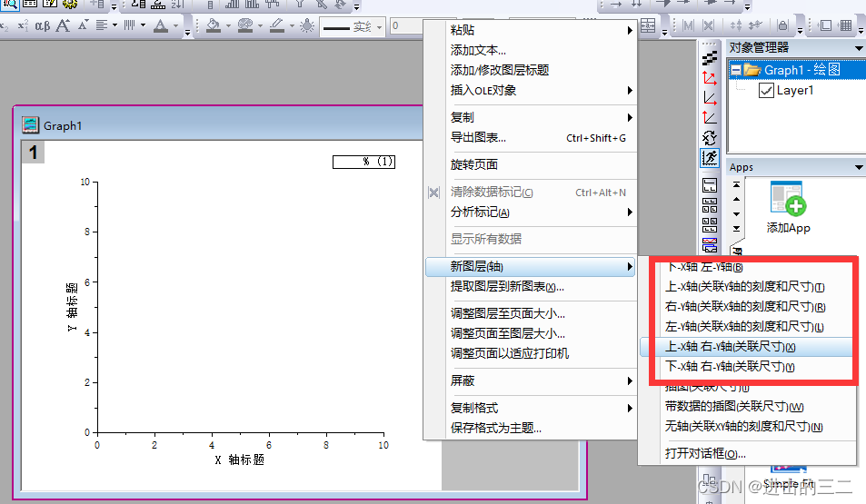Click the pattern color palette icon
This screenshot has height=504, width=866.
(x=245, y=25)
